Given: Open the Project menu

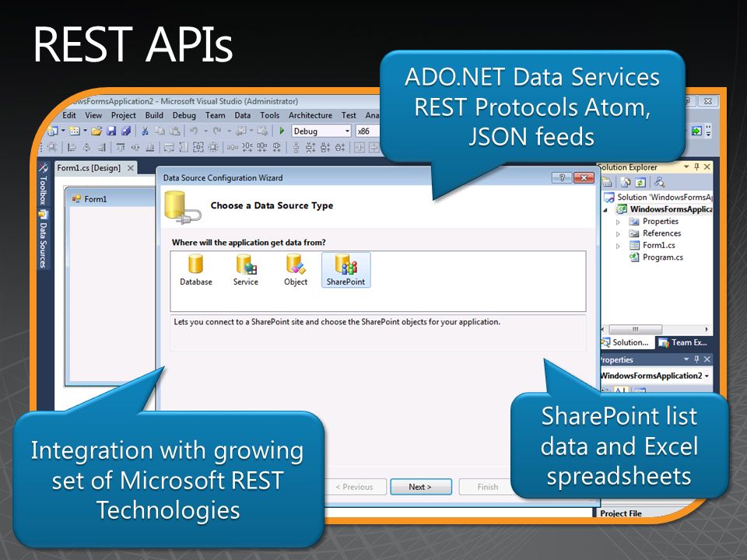Looking at the screenshot, I should click(x=124, y=115).
